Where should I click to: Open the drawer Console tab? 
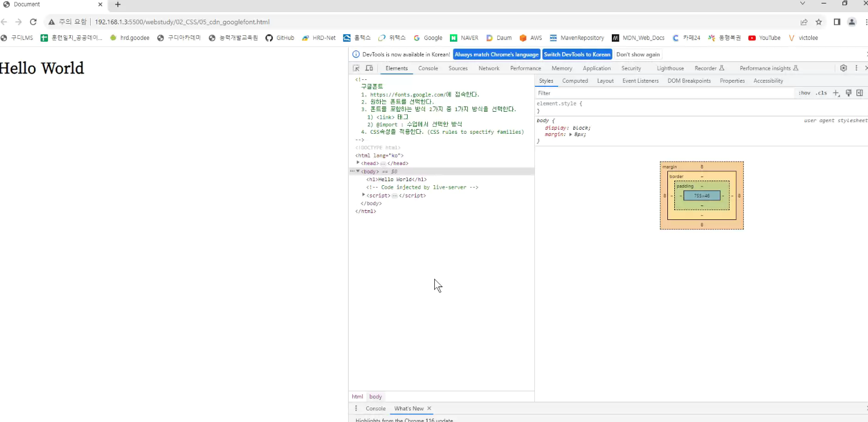click(375, 409)
